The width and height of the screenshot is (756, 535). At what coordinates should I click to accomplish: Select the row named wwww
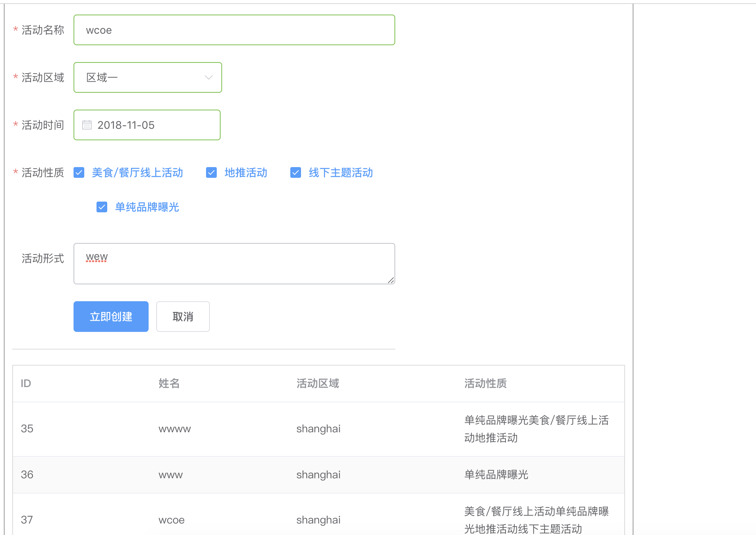click(175, 429)
